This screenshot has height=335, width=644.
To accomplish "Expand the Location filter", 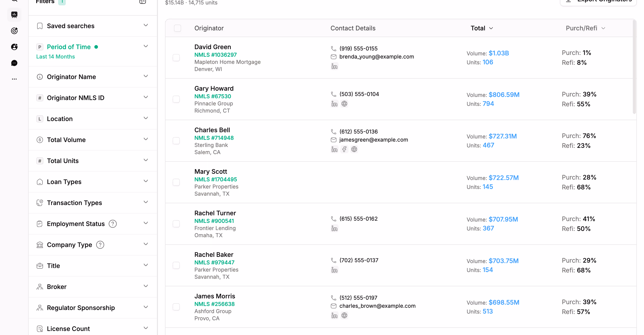I will pos(93,119).
